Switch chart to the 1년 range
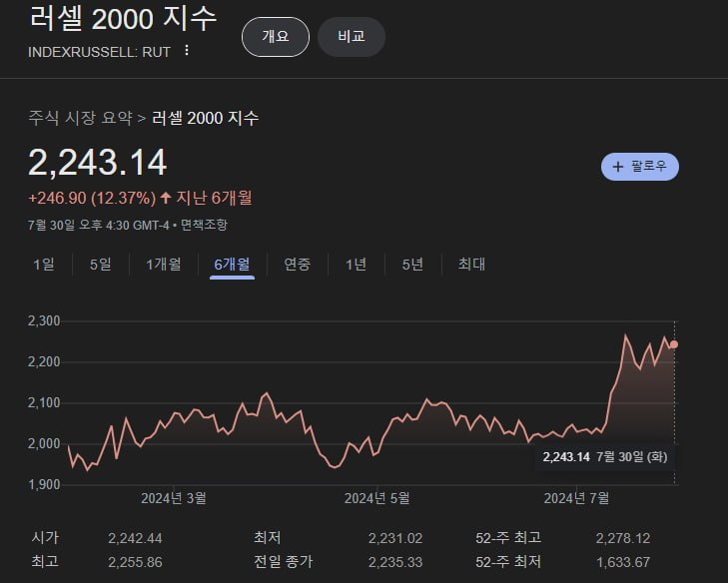Viewport: 728px width, 583px height. [x=357, y=265]
